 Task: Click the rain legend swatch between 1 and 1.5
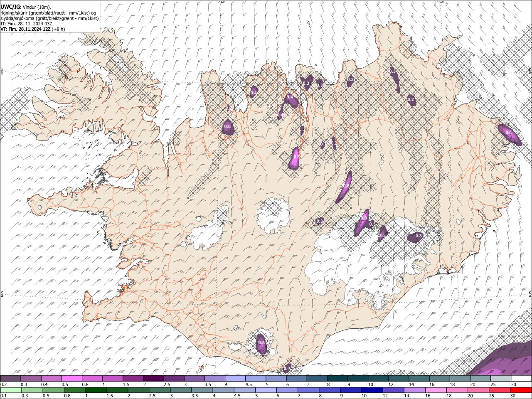[x=96, y=390]
